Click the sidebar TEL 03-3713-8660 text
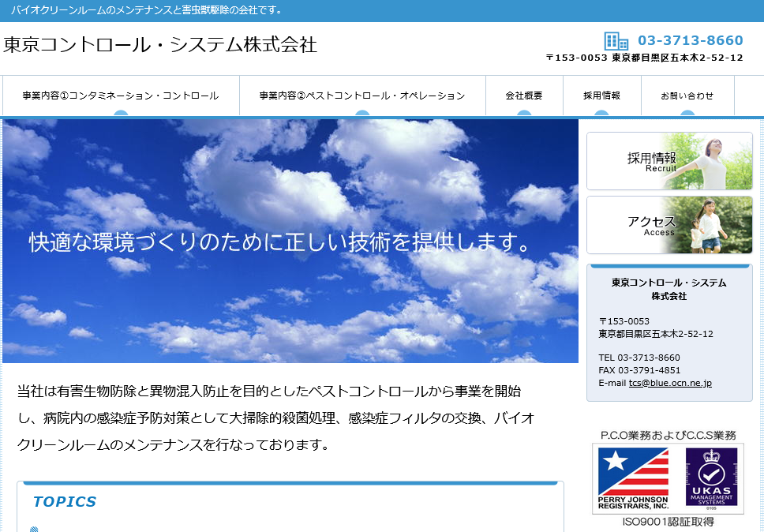Image resolution: width=764 pixels, height=532 pixels. click(x=639, y=358)
